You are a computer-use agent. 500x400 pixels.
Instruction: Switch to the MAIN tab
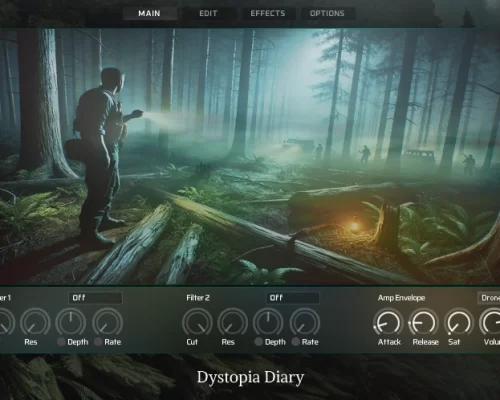(x=149, y=13)
